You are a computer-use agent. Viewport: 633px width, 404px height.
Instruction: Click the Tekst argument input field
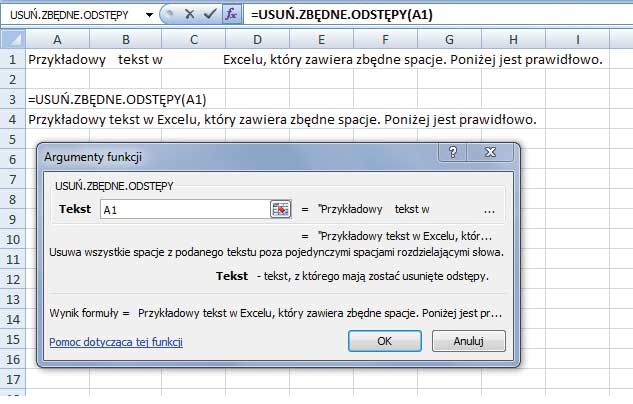pyautogui.click(x=184, y=209)
